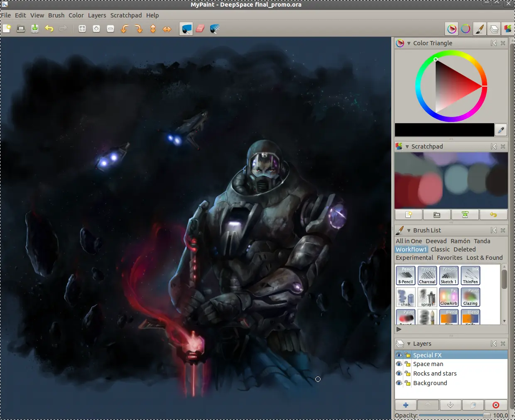This screenshot has width=515, height=420.
Task: Open a file using the toolbar Open icon
Action: [x=21, y=29]
